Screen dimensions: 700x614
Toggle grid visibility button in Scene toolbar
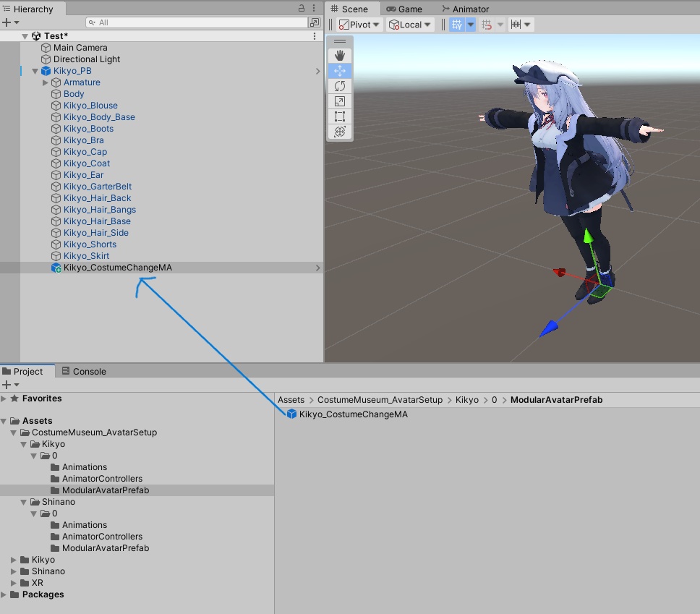(x=457, y=25)
